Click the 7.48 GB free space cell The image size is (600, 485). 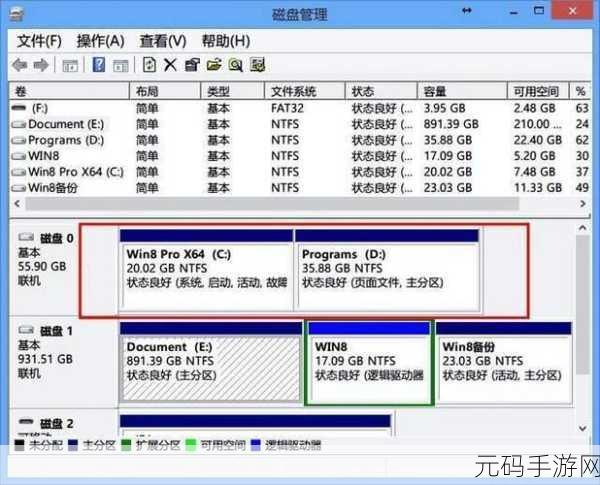pyautogui.click(x=535, y=172)
